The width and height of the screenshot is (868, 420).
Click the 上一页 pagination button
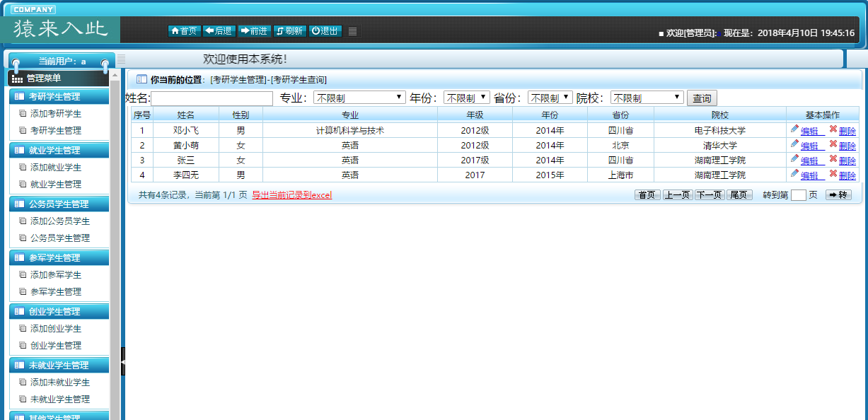677,195
